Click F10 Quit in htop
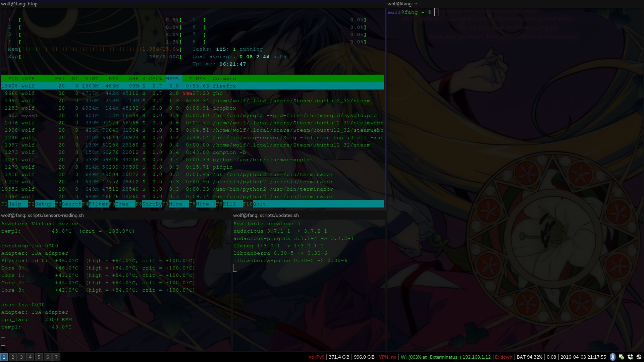Viewport: 644px width, 362px height. point(254,204)
